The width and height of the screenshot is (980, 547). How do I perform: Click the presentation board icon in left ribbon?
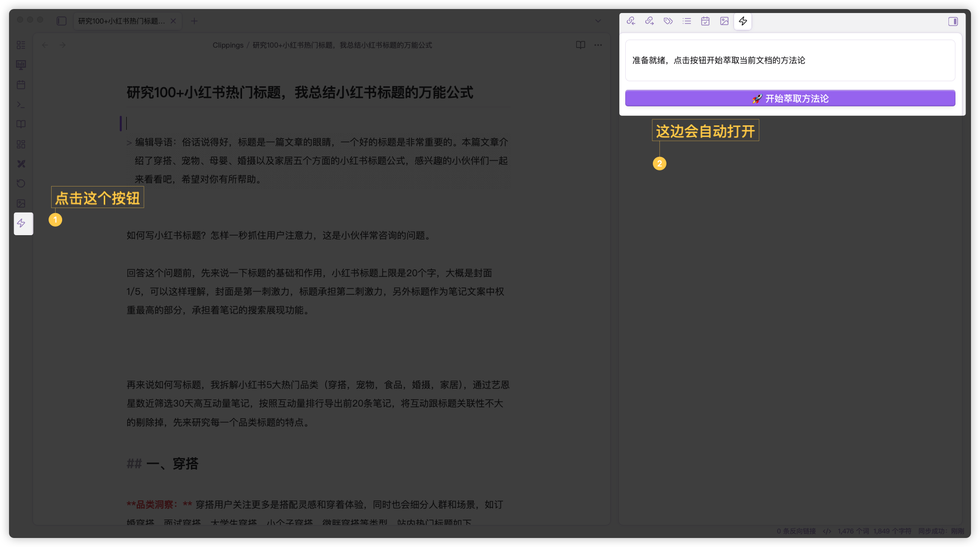tap(21, 65)
